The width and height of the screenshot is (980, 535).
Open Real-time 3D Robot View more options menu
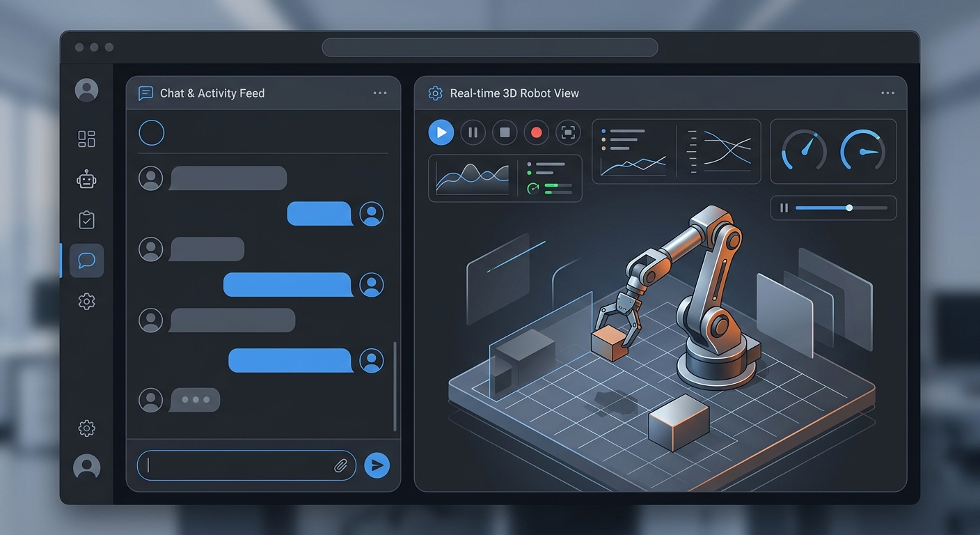pos(887,93)
